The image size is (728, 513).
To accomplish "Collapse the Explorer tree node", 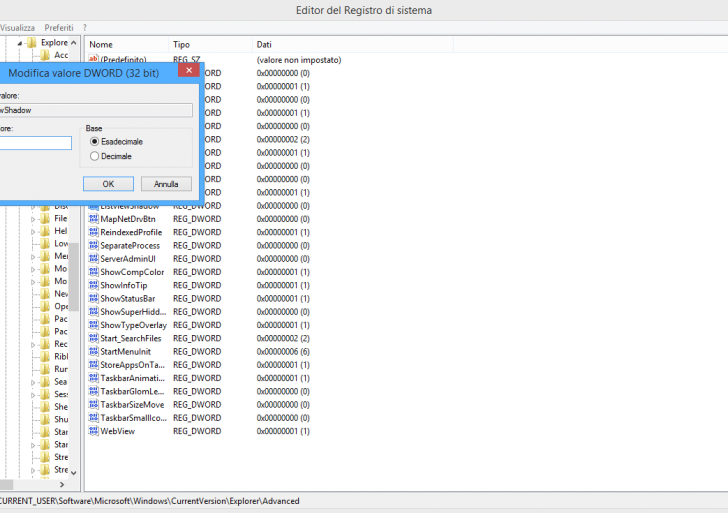I will pyautogui.click(x=19, y=43).
